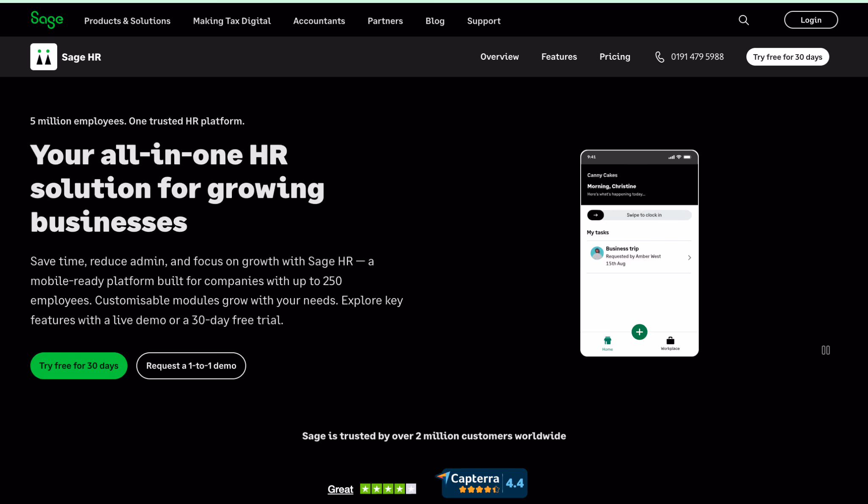The width and height of the screenshot is (868, 504).
Task: Click the Swipe to clock in arrow
Action: [595, 215]
